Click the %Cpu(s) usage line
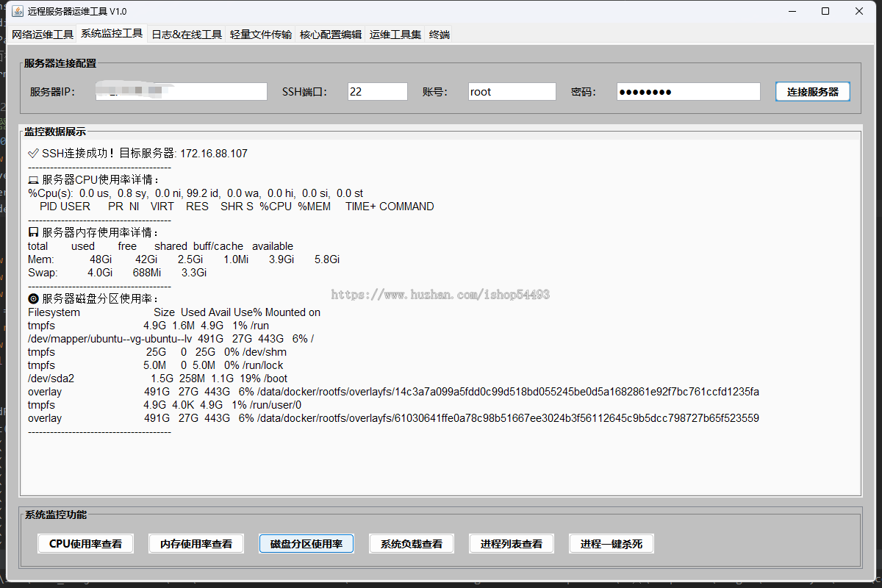Screen dimensions: 882x588 (x=196, y=193)
